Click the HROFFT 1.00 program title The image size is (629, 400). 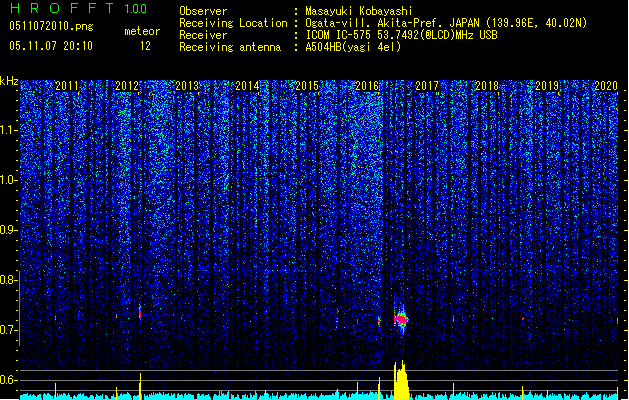78,8
